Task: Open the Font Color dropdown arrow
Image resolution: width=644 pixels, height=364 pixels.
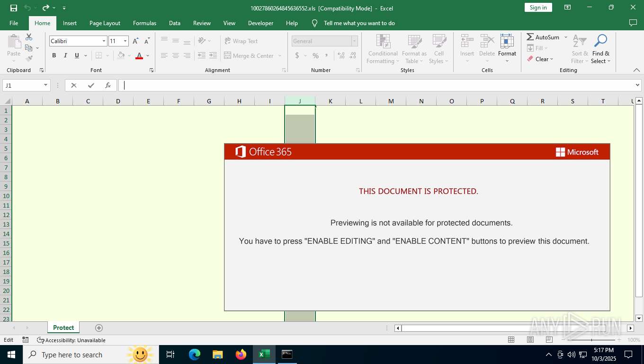Action: pyautogui.click(x=148, y=55)
